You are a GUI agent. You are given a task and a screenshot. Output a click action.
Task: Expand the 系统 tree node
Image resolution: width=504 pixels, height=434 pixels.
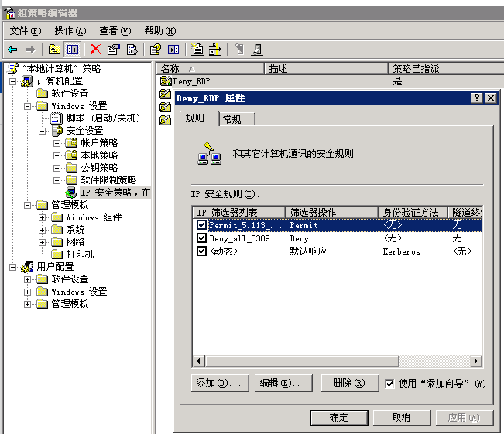point(42,230)
